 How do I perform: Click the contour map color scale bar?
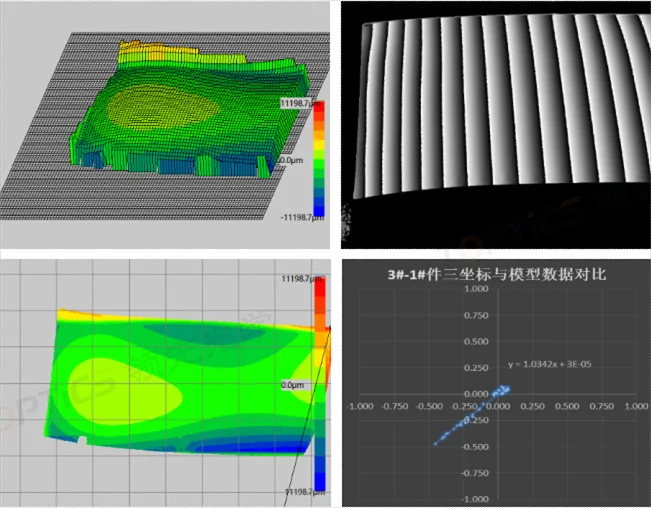(320, 384)
